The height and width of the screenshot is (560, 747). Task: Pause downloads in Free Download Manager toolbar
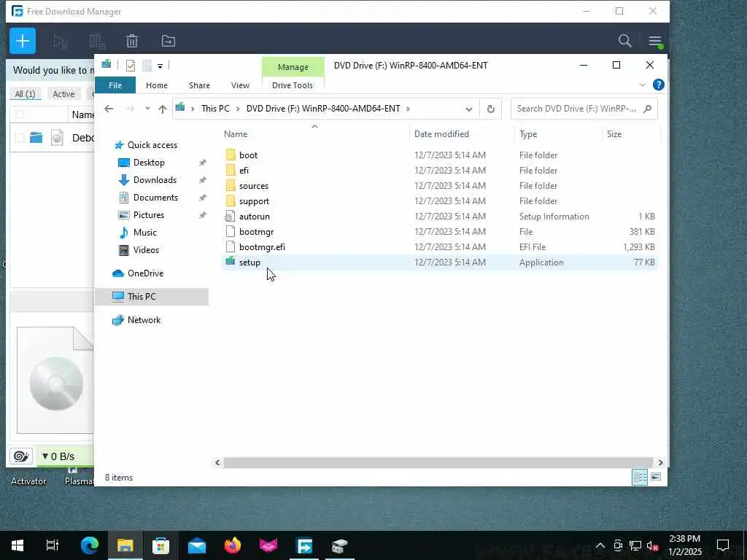click(x=97, y=42)
